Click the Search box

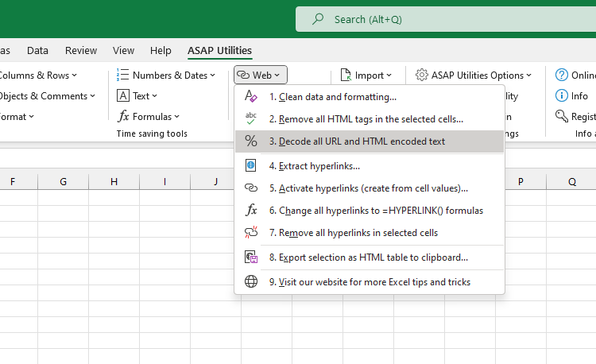pos(445,19)
